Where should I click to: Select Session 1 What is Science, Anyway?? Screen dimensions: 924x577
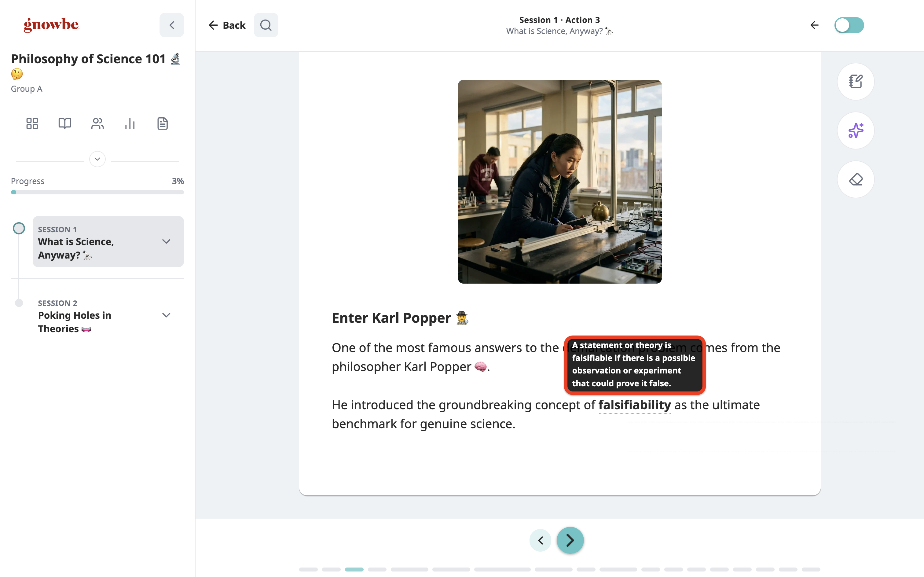coord(108,241)
